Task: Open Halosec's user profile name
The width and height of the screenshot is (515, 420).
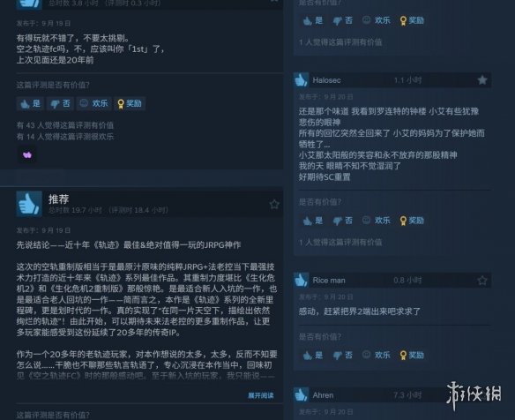Action: click(x=326, y=80)
